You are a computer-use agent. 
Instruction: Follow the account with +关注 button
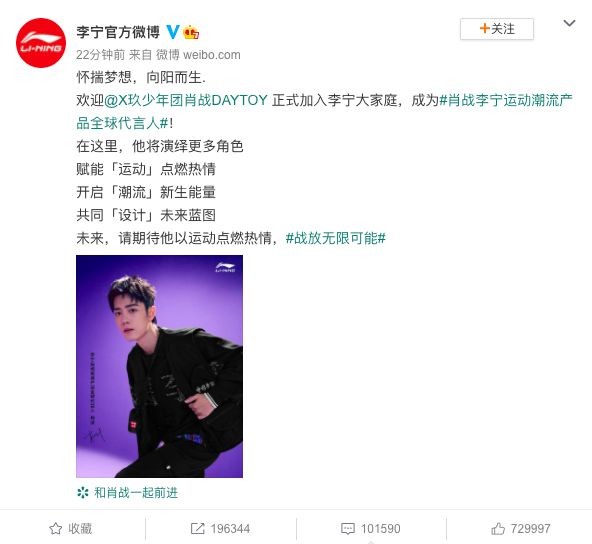click(497, 29)
